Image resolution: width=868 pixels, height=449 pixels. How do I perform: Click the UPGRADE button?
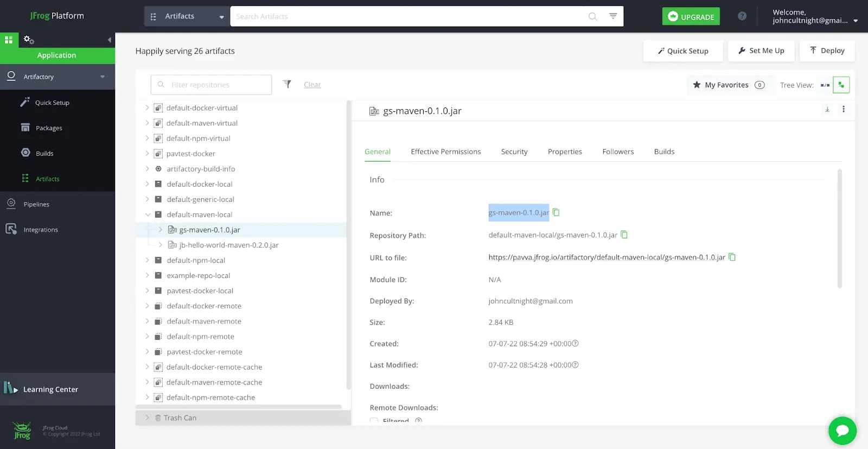[x=691, y=16]
